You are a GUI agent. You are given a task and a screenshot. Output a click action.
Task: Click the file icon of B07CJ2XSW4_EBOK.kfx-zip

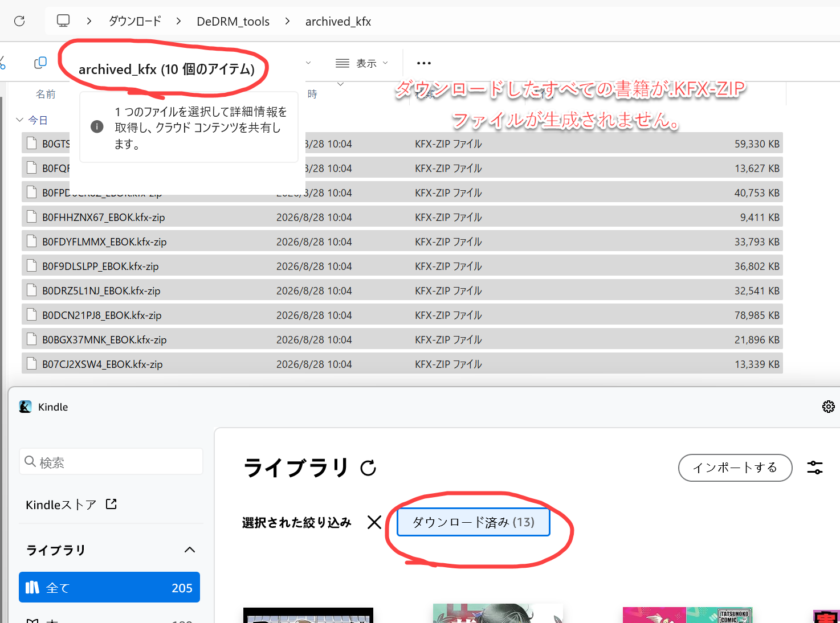tap(32, 364)
